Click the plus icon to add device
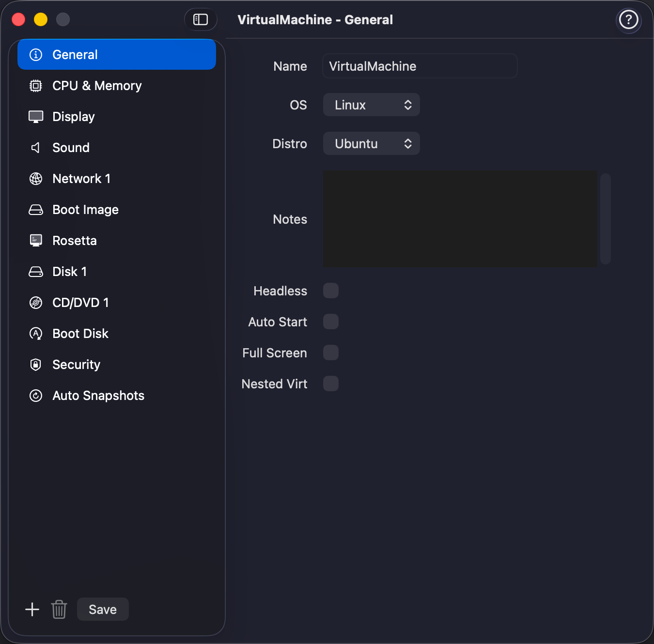The image size is (654, 644). click(x=32, y=609)
